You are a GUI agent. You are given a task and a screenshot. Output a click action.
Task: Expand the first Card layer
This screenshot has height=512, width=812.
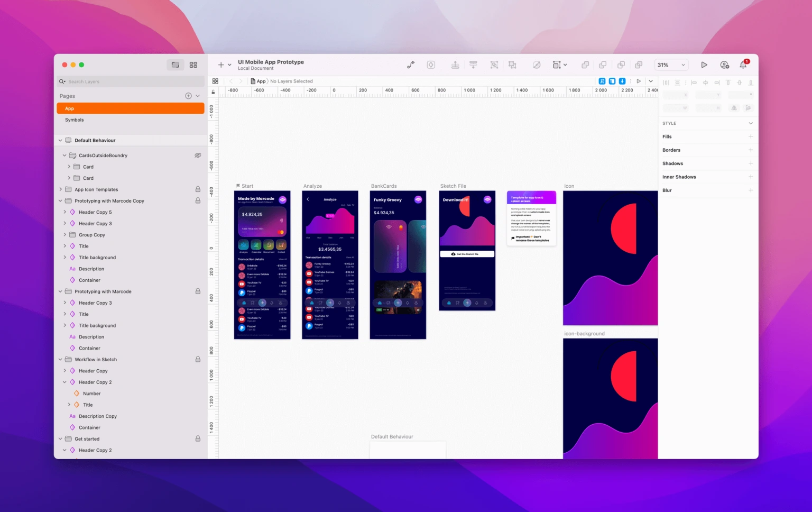pyautogui.click(x=69, y=166)
